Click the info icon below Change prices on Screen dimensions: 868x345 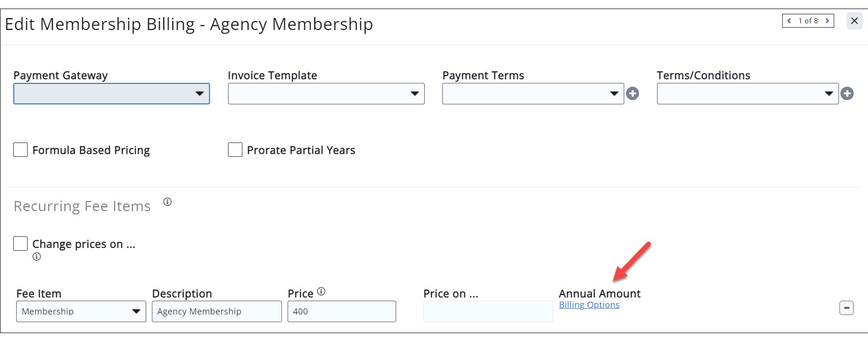37,257
